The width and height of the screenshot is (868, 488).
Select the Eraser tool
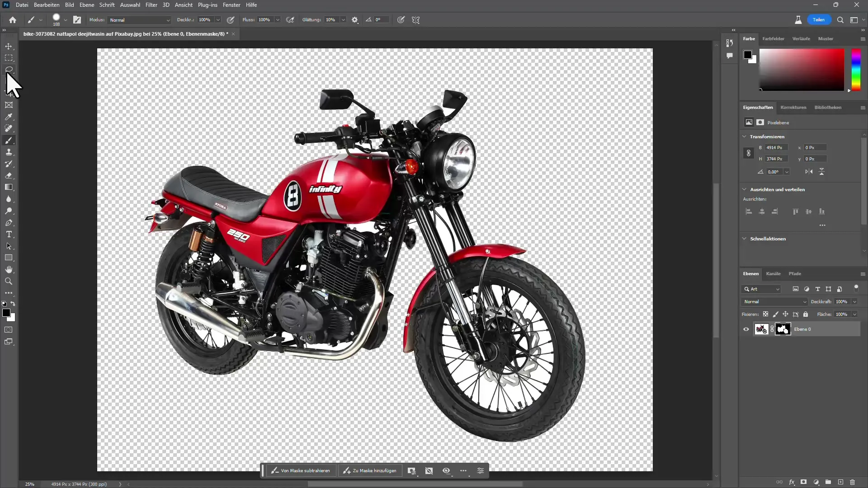(8, 176)
